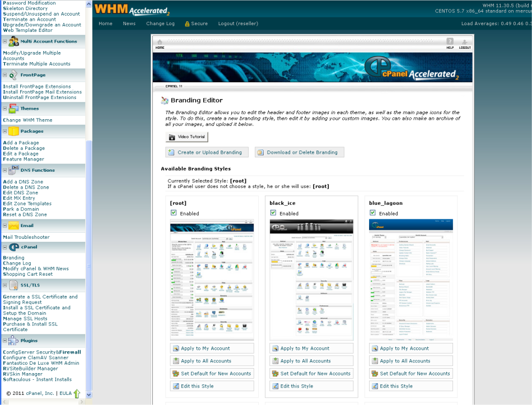532x405 pixels.
Task: Open the Home menu item
Action: (105, 23)
